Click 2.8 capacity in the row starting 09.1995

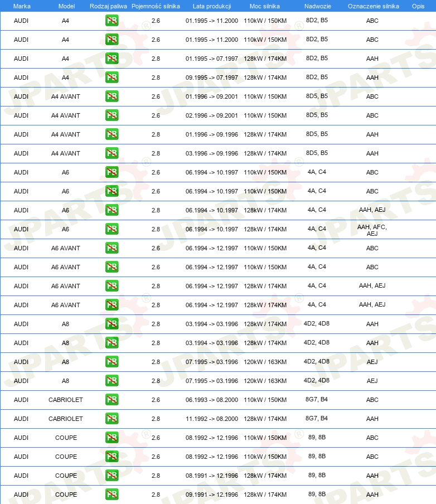coord(156,77)
